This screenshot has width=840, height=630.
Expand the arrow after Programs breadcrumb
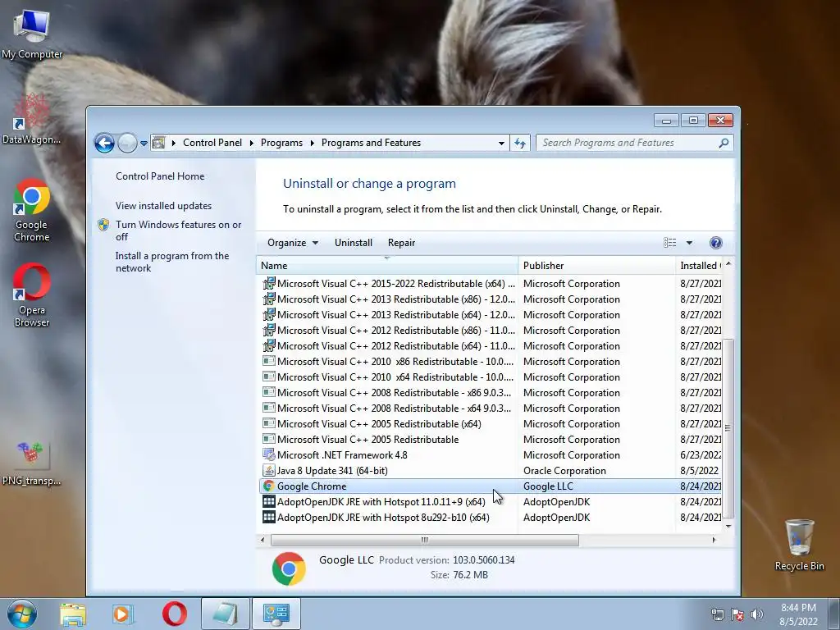[x=312, y=143]
